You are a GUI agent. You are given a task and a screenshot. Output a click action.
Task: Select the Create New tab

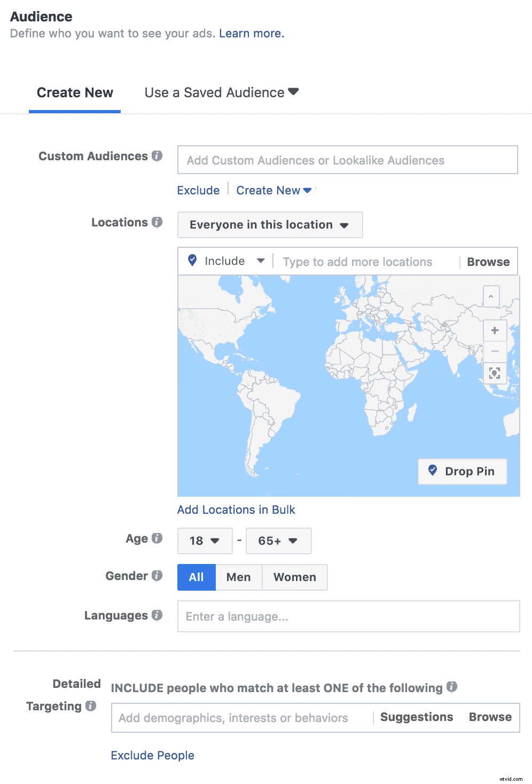pos(74,92)
